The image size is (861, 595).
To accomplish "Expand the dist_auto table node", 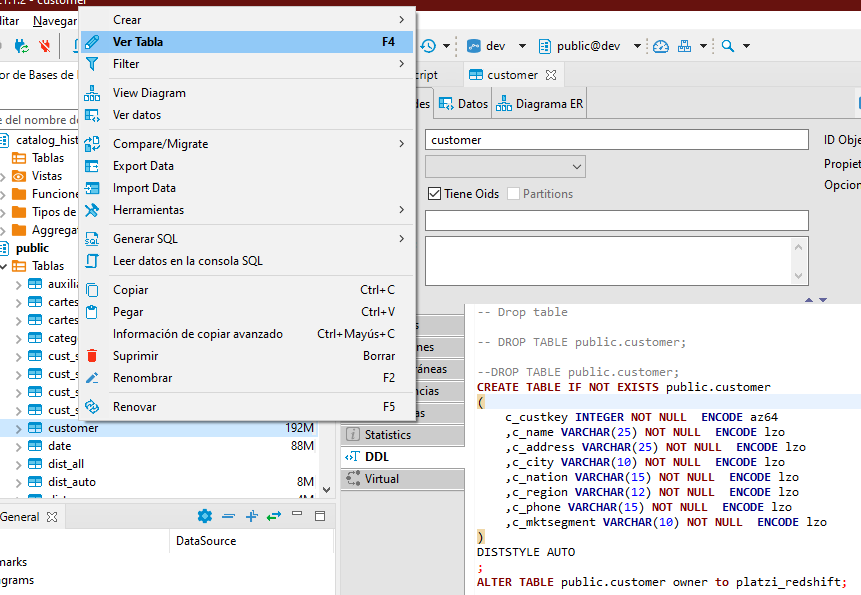I will click(x=18, y=483).
